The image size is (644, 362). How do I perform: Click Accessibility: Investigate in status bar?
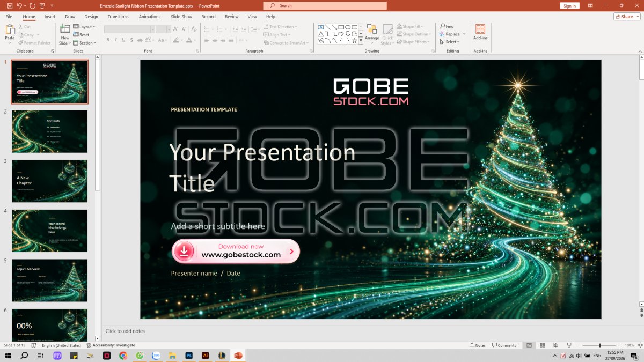[111, 345]
